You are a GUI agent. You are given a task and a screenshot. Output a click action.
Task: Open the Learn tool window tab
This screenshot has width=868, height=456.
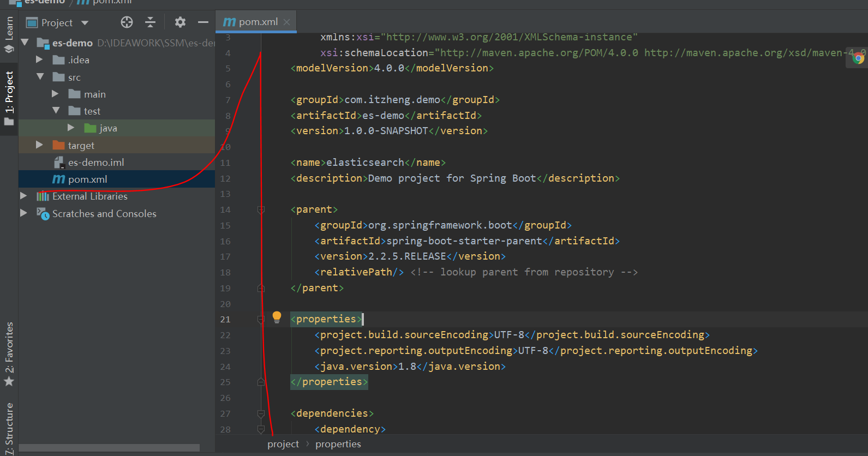click(9, 34)
